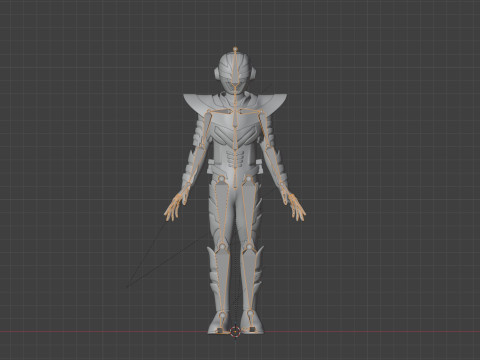Select the shin bone on the viewer's left leg
Image resolution: width=480 pixels, height=360 pixels.
click(221, 281)
